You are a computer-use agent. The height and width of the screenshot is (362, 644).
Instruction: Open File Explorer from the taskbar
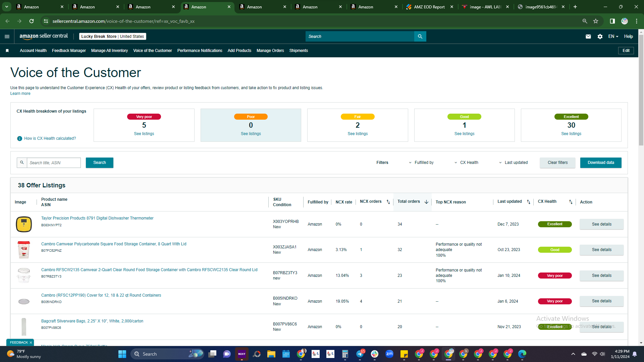[x=271, y=354]
